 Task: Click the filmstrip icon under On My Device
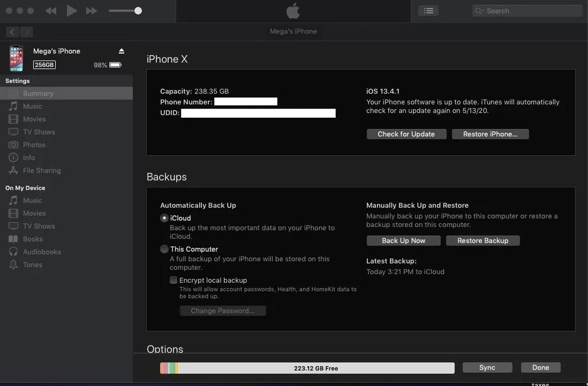13,213
